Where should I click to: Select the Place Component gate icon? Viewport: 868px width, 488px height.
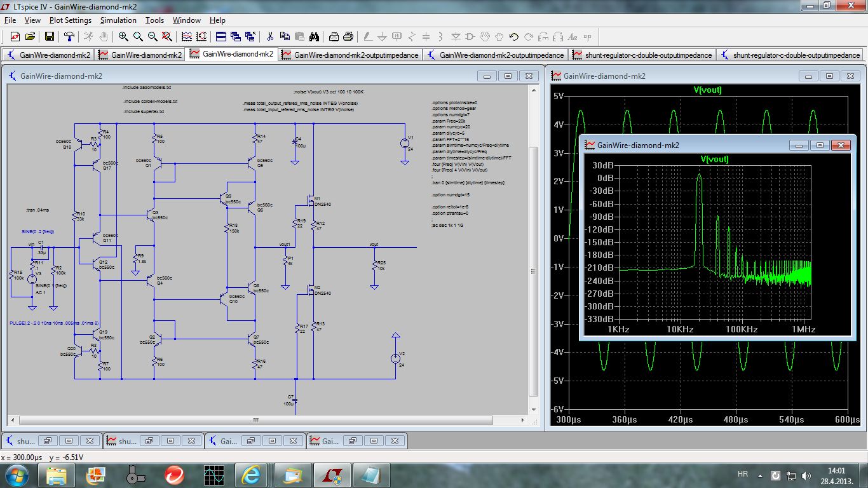pyautogui.click(x=470, y=37)
